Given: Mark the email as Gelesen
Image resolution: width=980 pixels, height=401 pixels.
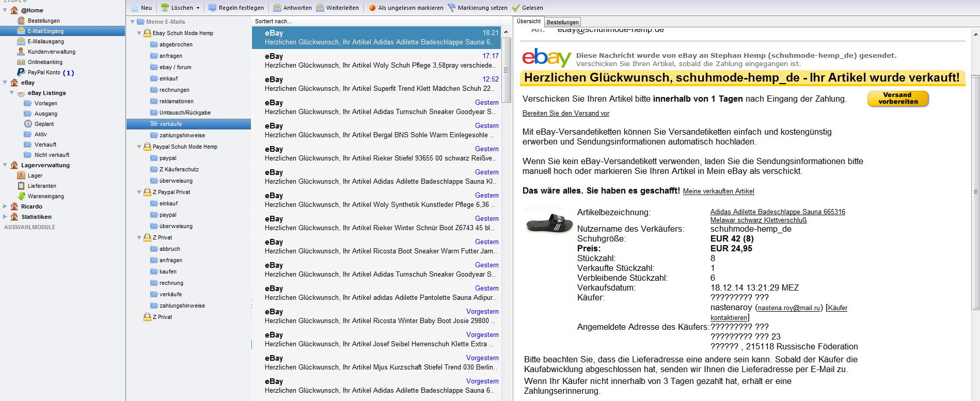Looking at the screenshot, I should (x=527, y=8).
